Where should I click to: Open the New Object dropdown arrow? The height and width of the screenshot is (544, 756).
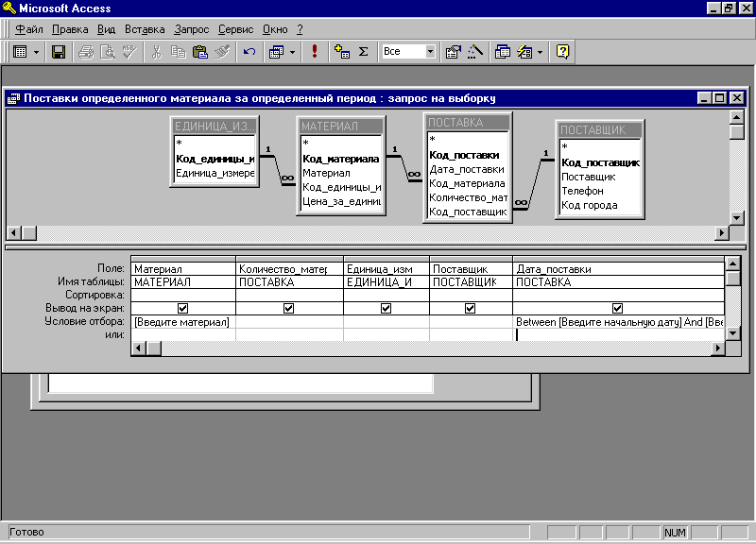pyautogui.click(x=540, y=52)
